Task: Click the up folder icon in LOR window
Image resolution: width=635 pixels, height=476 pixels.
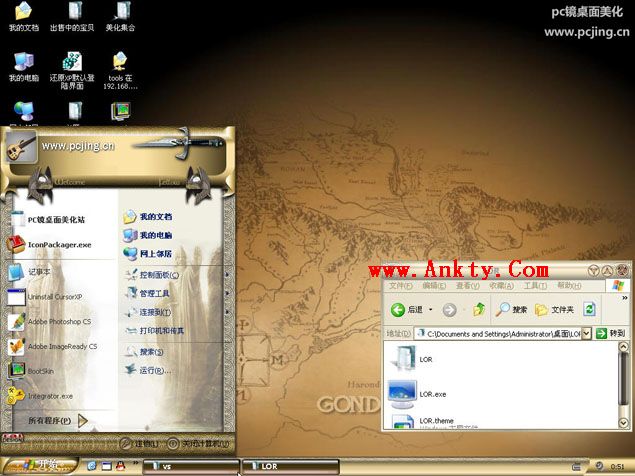Action: click(x=479, y=310)
